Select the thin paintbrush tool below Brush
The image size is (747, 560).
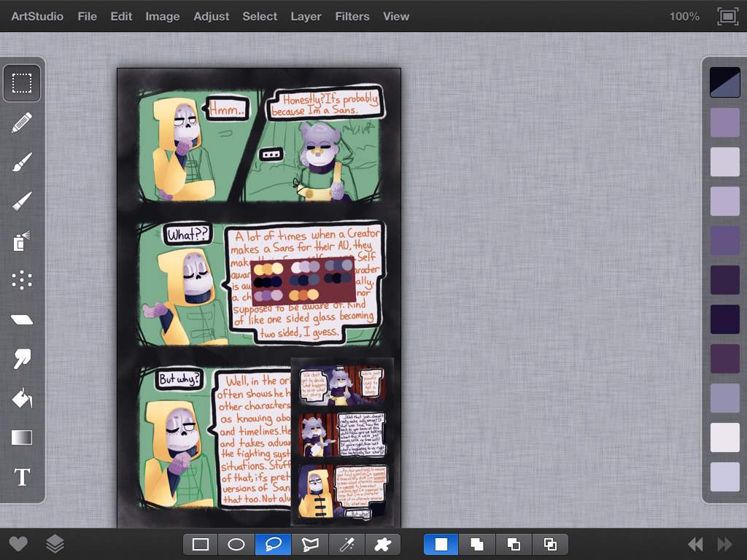(x=22, y=201)
